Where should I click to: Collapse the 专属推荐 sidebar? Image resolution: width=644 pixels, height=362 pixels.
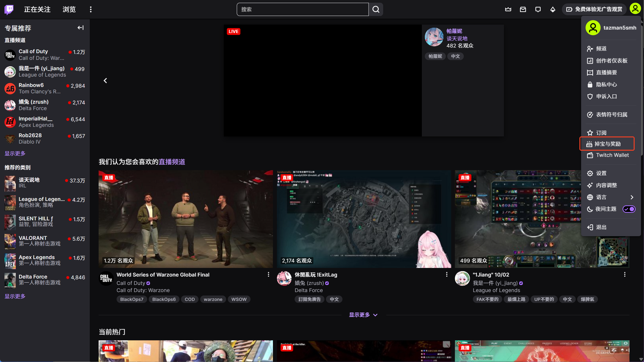pos(80,28)
